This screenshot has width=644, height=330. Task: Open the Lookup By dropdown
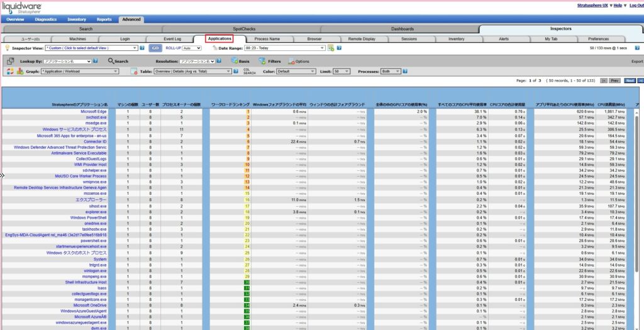click(67, 61)
